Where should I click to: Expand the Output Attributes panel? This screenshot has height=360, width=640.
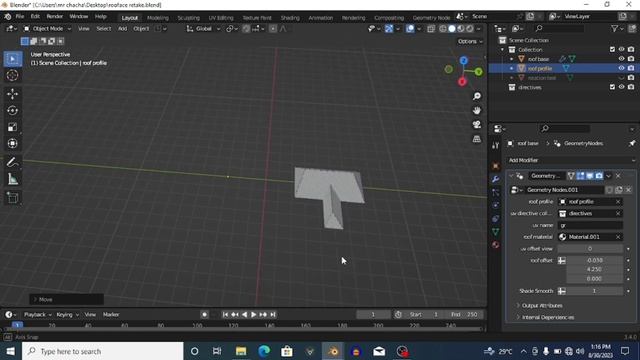542,306
